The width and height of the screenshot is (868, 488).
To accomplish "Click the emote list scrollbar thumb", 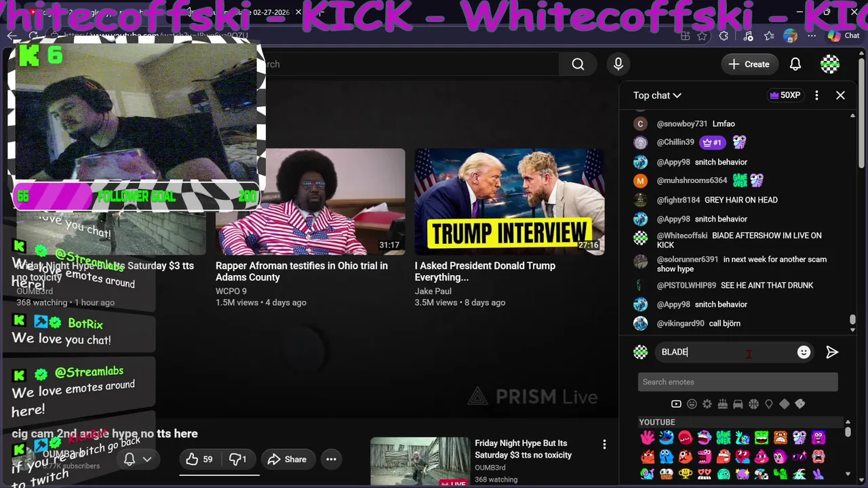I will tap(848, 431).
